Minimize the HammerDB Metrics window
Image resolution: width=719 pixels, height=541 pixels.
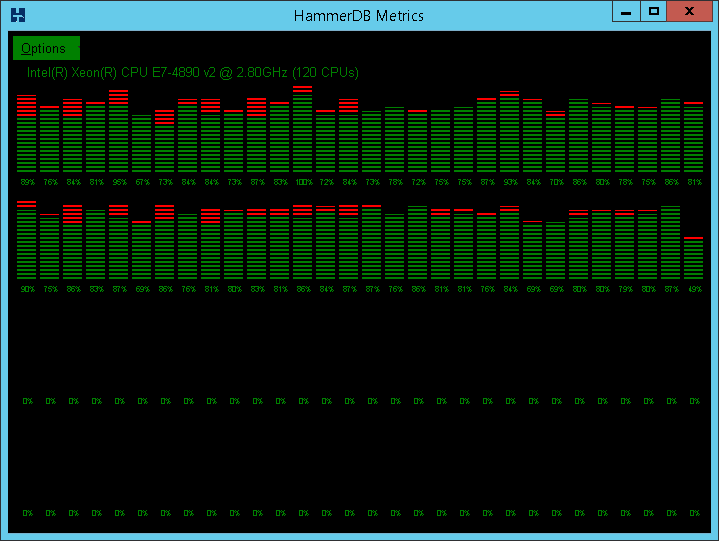pos(626,11)
